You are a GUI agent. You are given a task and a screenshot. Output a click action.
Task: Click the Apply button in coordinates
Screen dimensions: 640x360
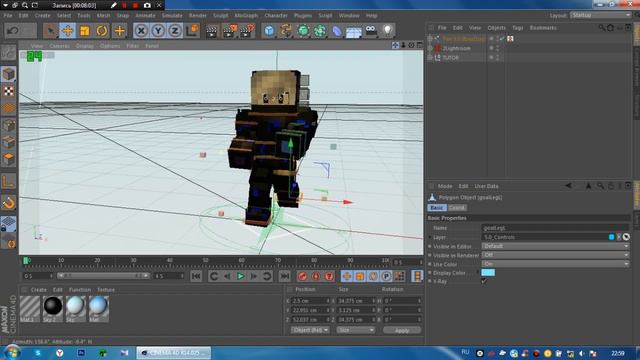pos(402,330)
